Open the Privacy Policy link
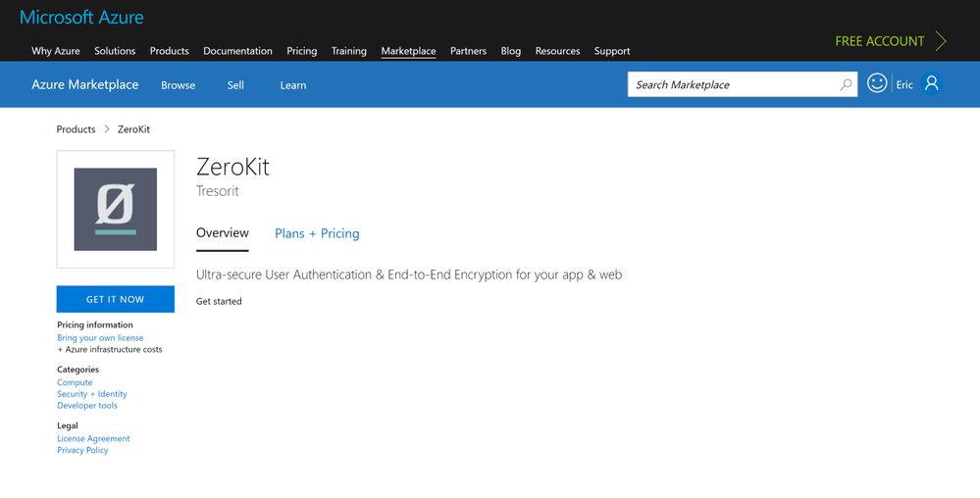Screen dimensions: 980x498 point(82,450)
